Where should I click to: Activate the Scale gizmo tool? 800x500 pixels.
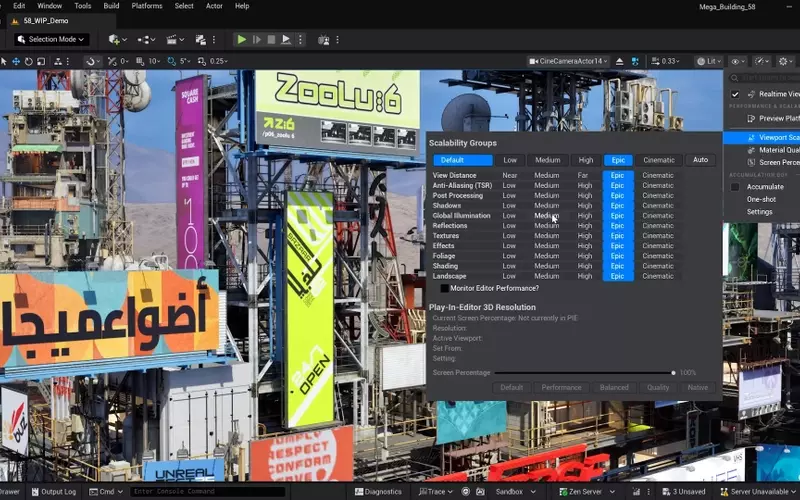click(x=41, y=61)
